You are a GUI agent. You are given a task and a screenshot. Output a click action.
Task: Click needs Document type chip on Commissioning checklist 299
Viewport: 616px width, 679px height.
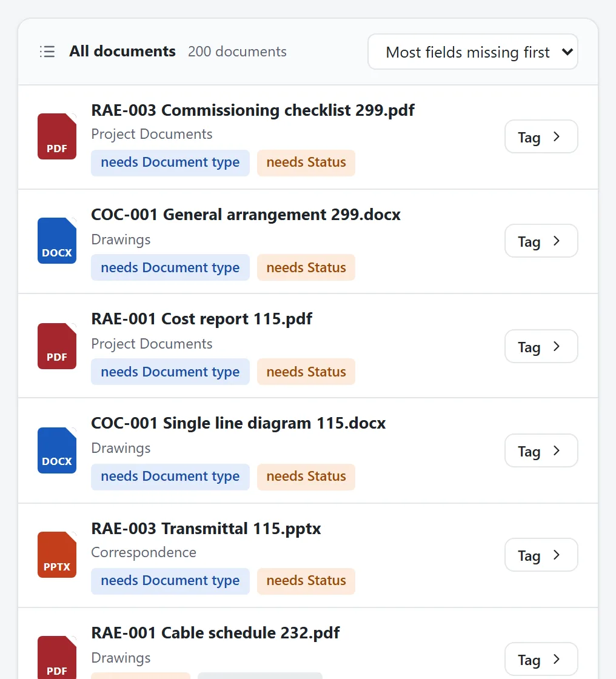click(170, 163)
